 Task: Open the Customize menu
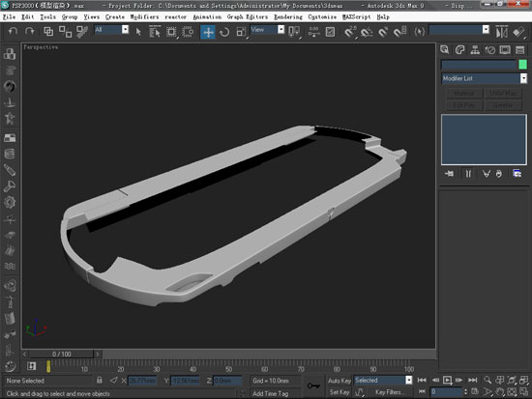pyautogui.click(x=322, y=16)
